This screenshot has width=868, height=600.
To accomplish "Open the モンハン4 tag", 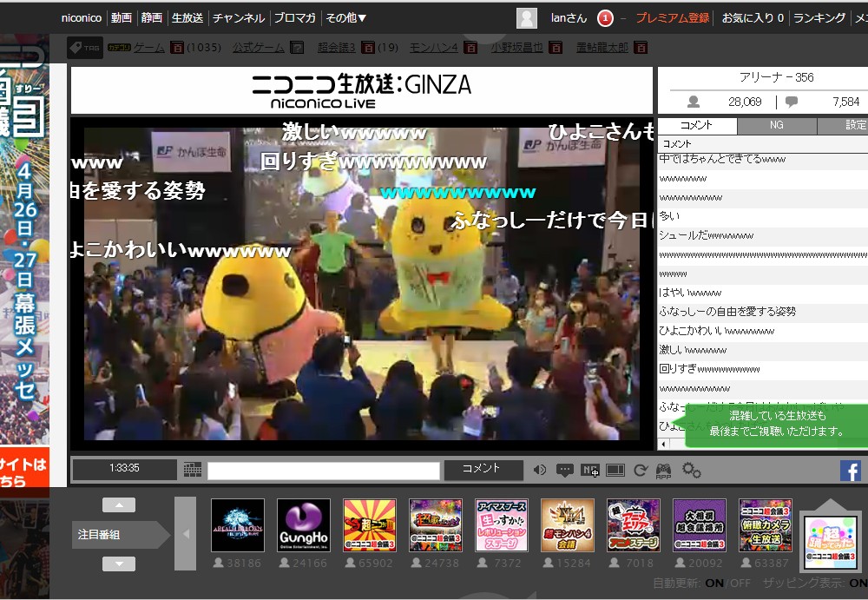I will 433,48.
